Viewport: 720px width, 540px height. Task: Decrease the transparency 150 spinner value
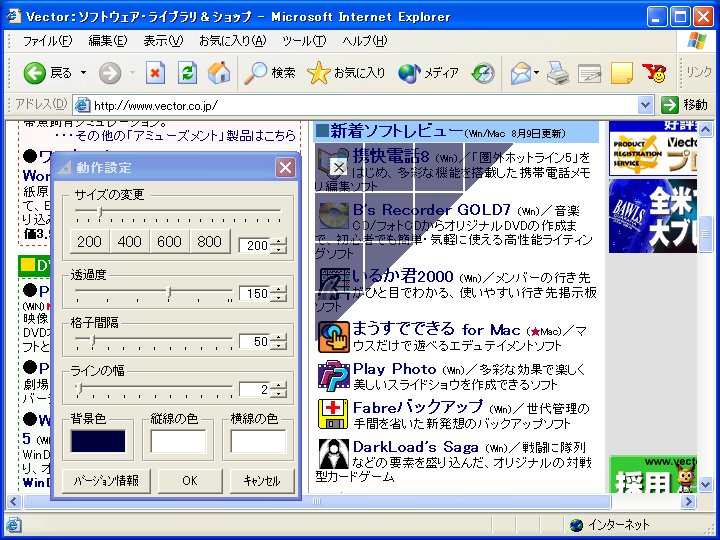click(x=279, y=297)
